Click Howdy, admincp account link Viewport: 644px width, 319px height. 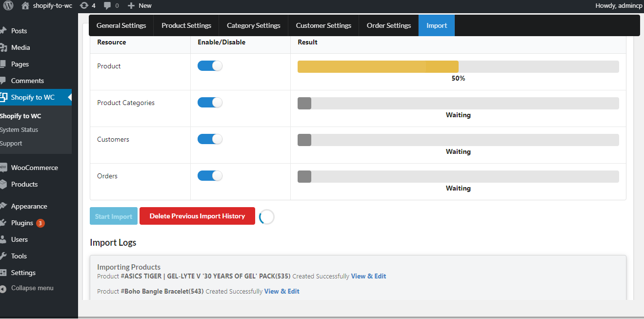pyautogui.click(x=618, y=6)
